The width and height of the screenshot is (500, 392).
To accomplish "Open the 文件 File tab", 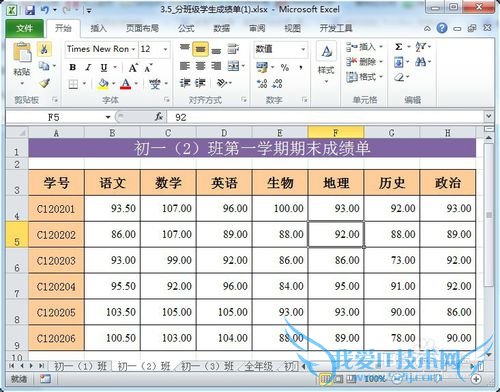I will pos(24,28).
